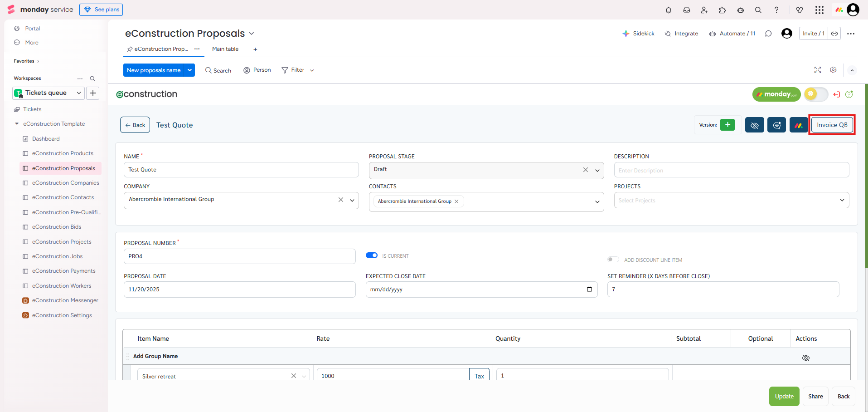868x412 pixels.
Task: Click the green add version plus button
Action: click(x=727, y=125)
